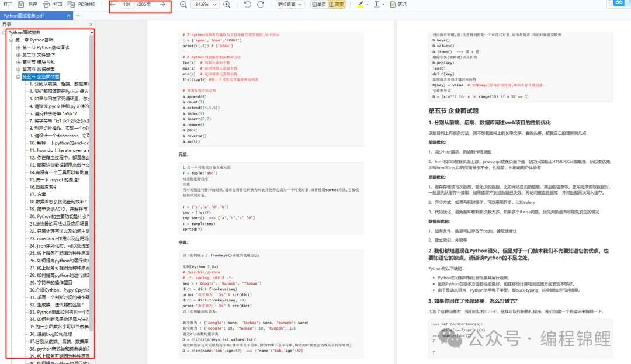Click the rotate counterclockwise icon
This screenshot has width=631, height=364.
(x=248, y=5)
